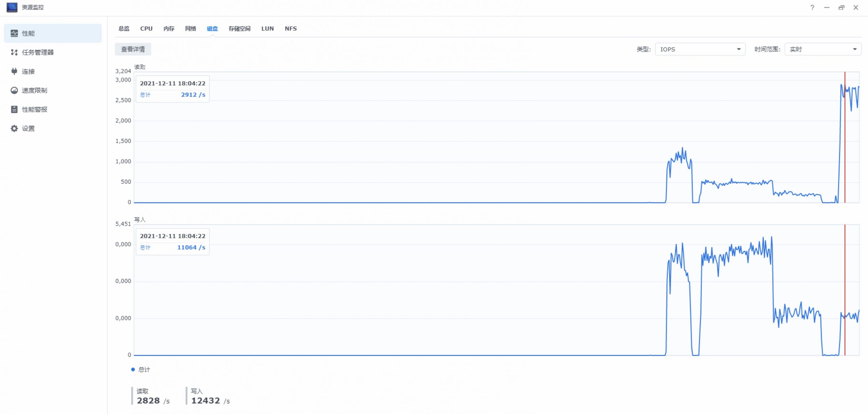This screenshot has width=868, height=414.
Task: Click the 写入 chart title label
Action: coord(140,219)
